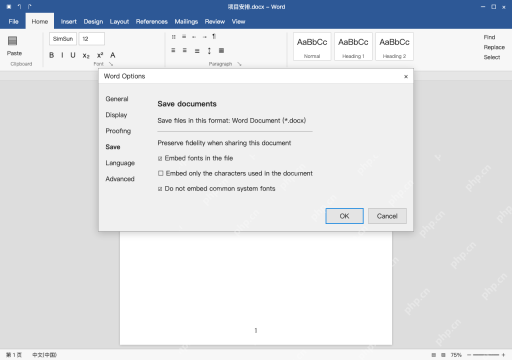The width and height of the screenshot is (512, 360).
Task: Center text in Paragraph group
Action: 185,50
